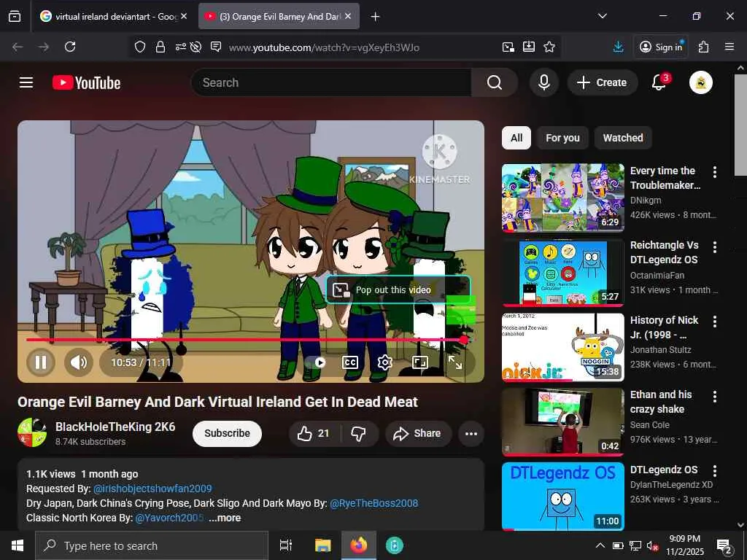Bookmark this page with star
Screen dimensions: 747x560
point(549,47)
